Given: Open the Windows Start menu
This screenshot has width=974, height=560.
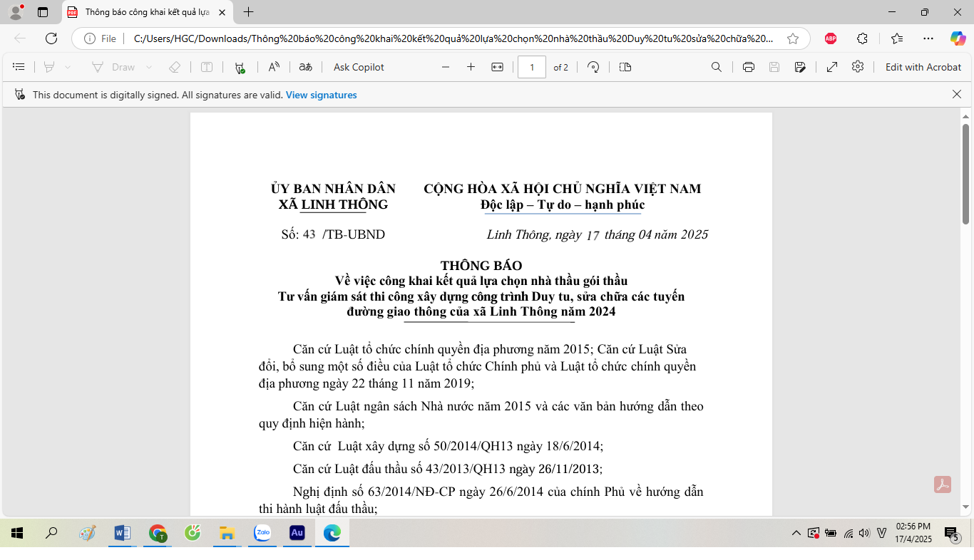Looking at the screenshot, I should tap(17, 533).
